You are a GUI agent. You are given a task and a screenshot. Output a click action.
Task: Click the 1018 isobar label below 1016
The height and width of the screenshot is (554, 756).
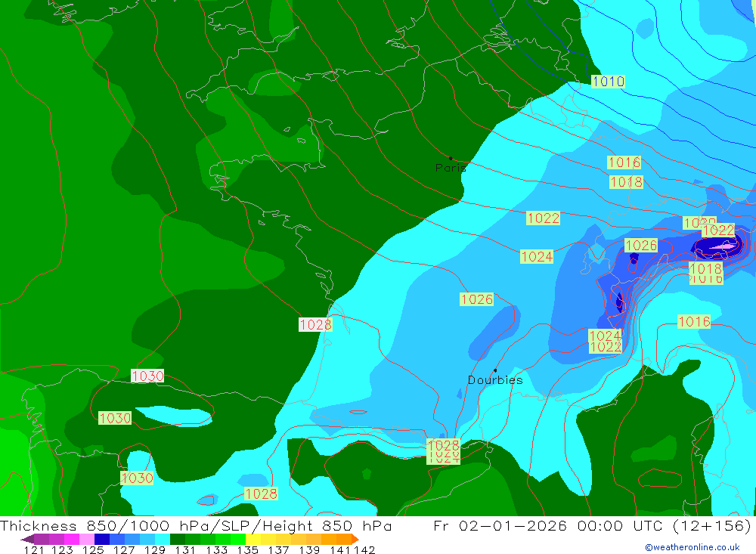point(626,182)
